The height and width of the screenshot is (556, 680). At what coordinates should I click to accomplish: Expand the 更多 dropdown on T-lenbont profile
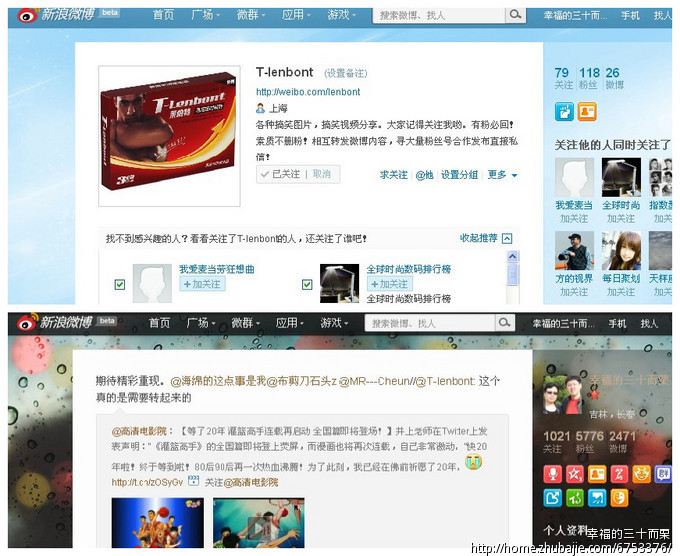[x=502, y=175]
